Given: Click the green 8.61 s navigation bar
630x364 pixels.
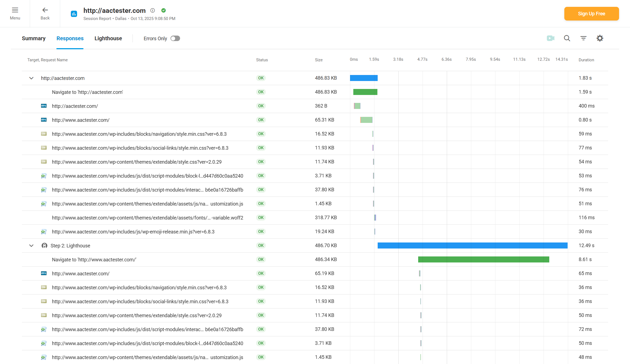Looking at the screenshot, I should pyautogui.click(x=483, y=259).
